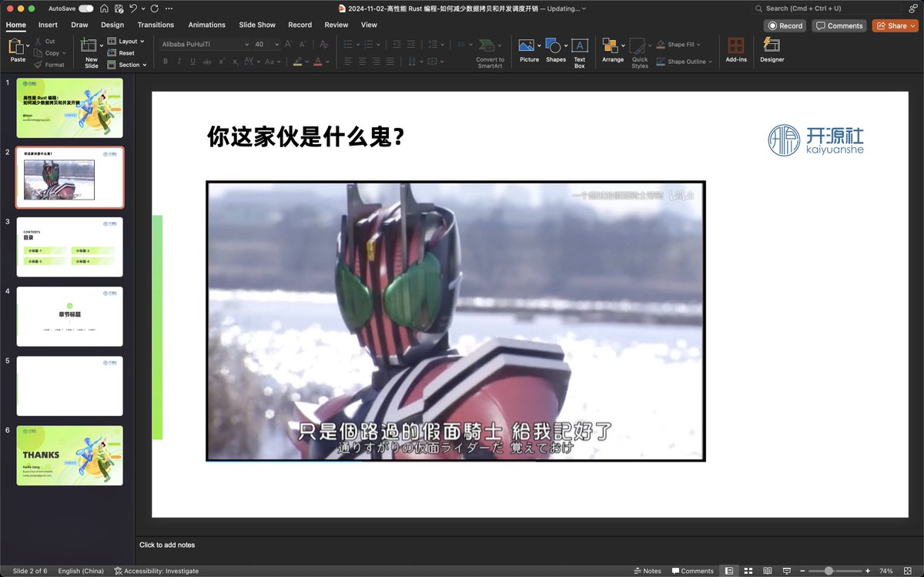Increase font size with larger A icon
This screenshot has height=577, width=924.
click(288, 45)
